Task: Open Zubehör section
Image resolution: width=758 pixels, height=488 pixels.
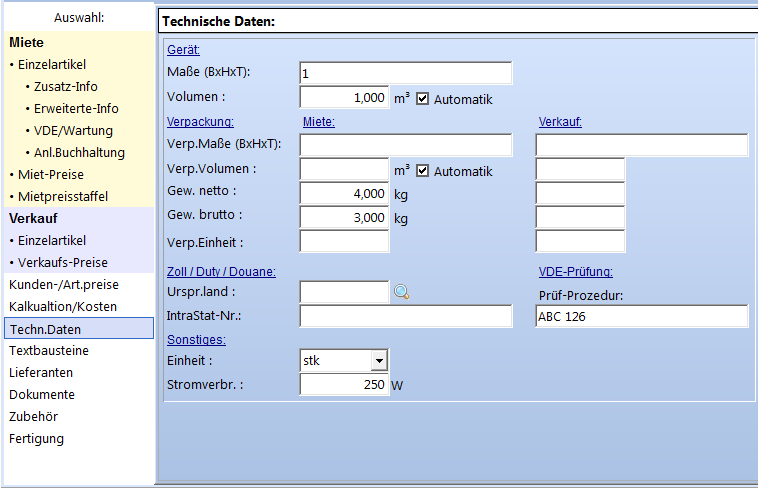Action: (x=33, y=416)
